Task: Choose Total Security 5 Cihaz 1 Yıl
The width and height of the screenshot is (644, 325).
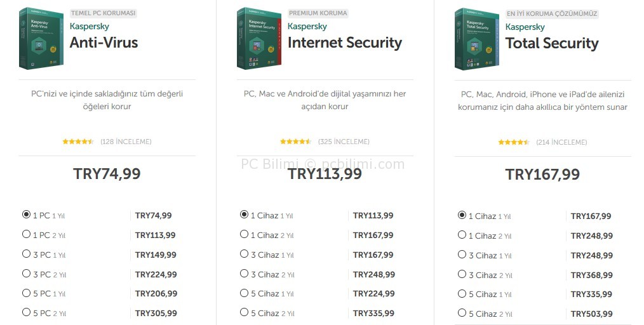Action: [462, 293]
